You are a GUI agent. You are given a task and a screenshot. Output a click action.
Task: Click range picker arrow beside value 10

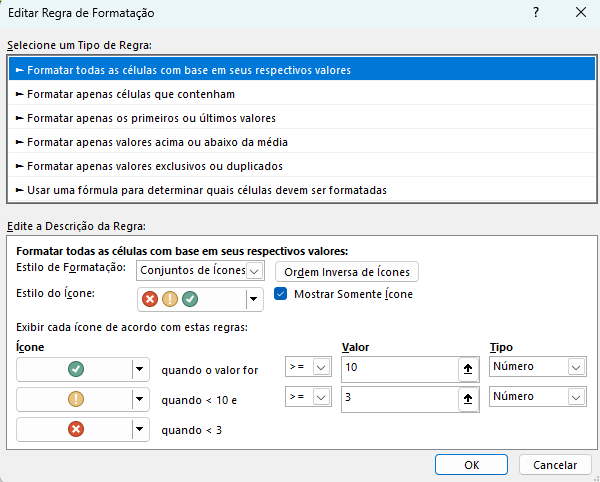(x=466, y=368)
